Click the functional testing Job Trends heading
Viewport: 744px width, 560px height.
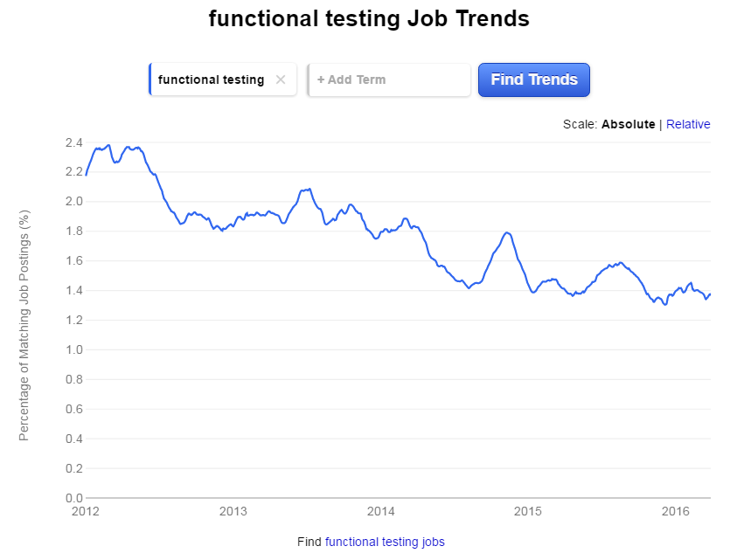(x=369, y=18)
